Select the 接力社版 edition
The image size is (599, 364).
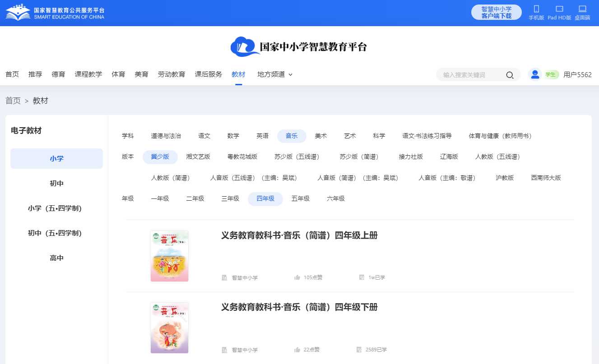click(x=411, y=157)
